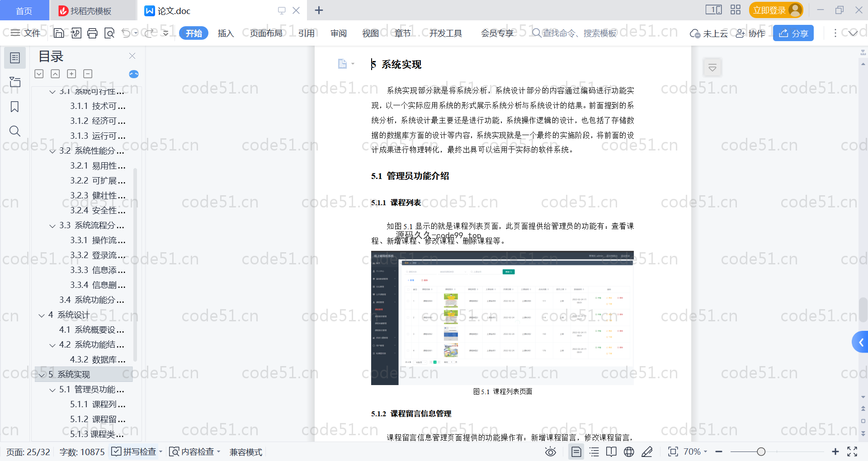
Task: Toggle the writing mode pen icon
Action: [x=647, y=452]
